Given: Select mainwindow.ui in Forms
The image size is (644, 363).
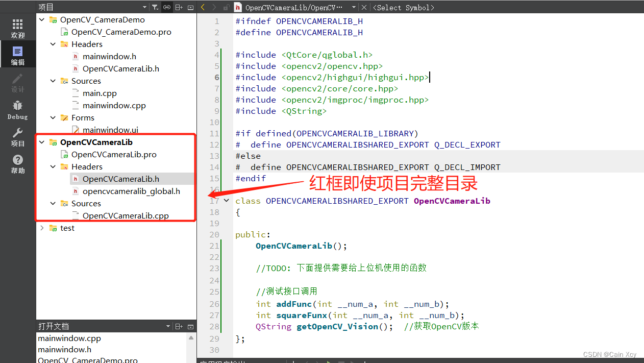Looking at the screenshot, I should coord(110,130).
